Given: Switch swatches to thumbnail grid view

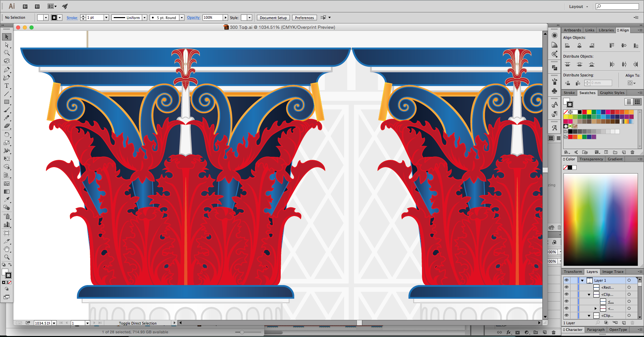Looking at the screenshot, I should click(x=637, y=102).
